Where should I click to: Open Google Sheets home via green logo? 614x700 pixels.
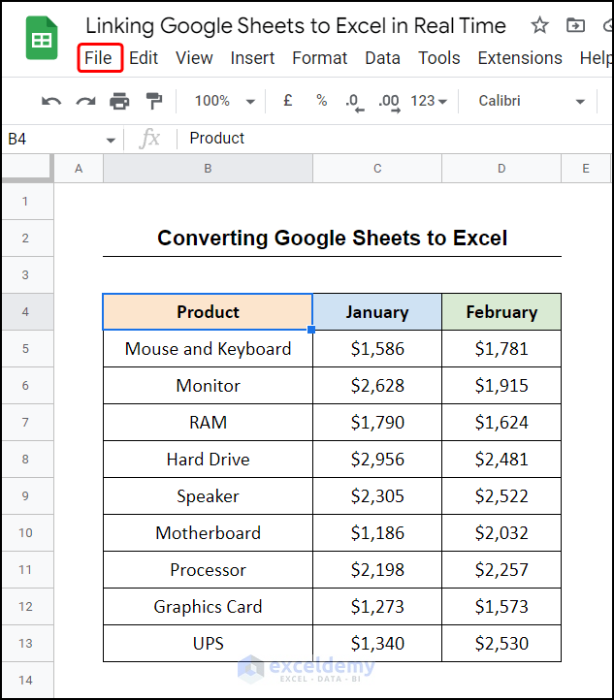point(42,42)
